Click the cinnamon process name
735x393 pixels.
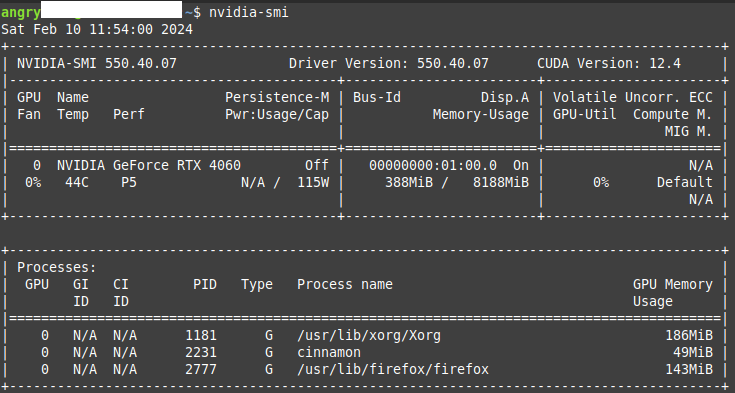329,352
